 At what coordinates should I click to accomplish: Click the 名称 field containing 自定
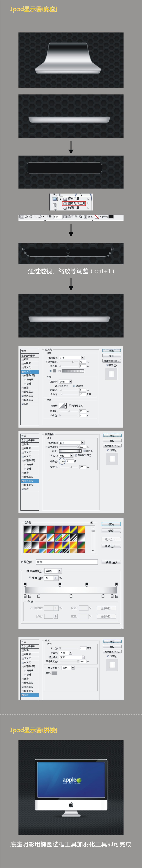[x=66, y=562]
